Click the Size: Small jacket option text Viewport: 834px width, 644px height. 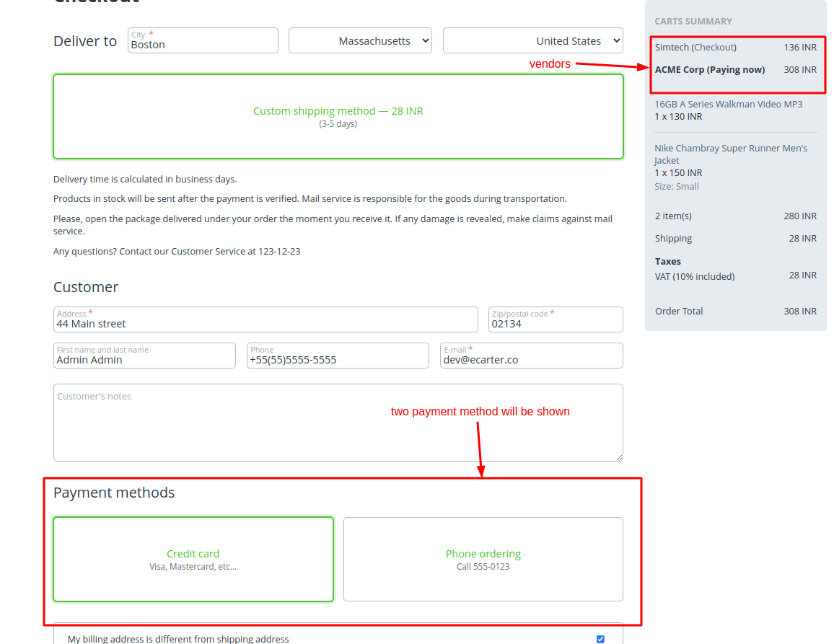(x=677, y=187)
